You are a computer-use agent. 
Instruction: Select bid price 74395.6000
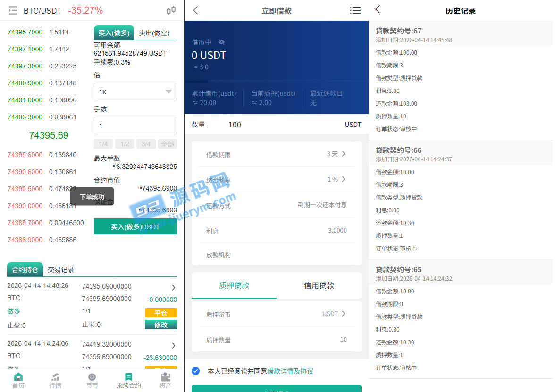[x=25, y=155]
